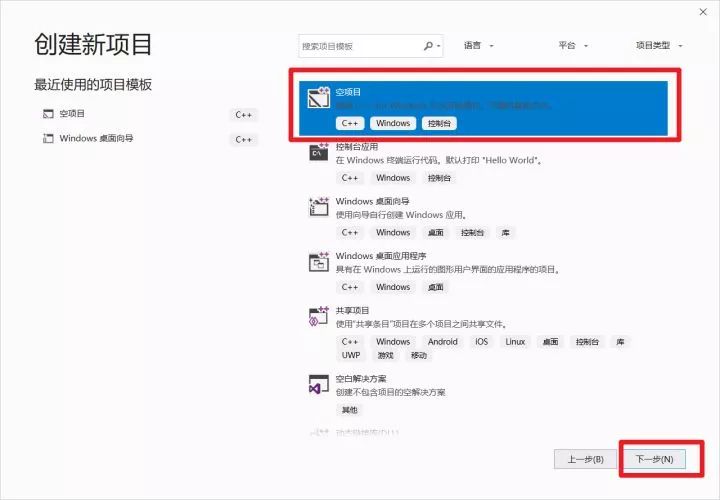Image resolution: width=720 pixels, height=500 pixels.
Task: Open the 项目类型 project type dropdown
Action: 659,45
